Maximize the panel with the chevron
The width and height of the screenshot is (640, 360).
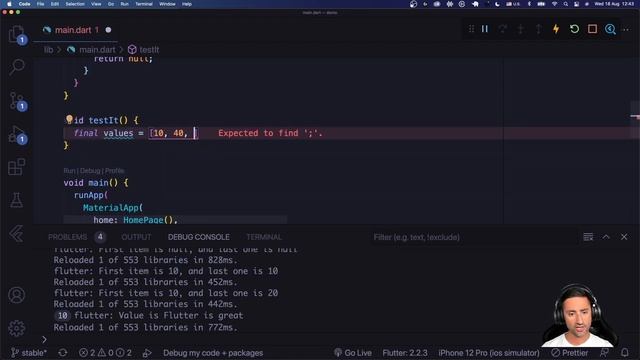tap(606, 237)
